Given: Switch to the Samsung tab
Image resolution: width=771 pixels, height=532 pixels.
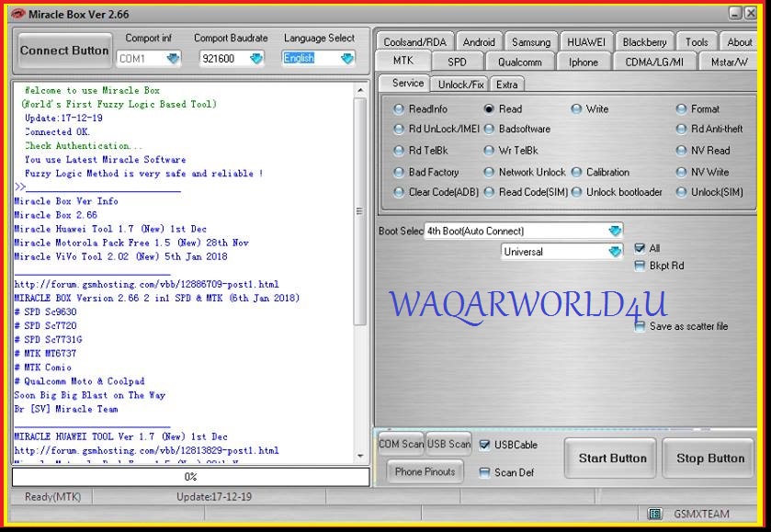Looking at the screenshot, I should click(531, 41).
